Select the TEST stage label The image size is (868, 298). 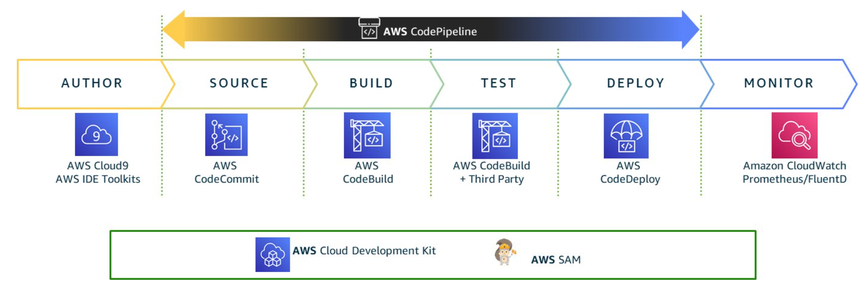pos(499,83)
